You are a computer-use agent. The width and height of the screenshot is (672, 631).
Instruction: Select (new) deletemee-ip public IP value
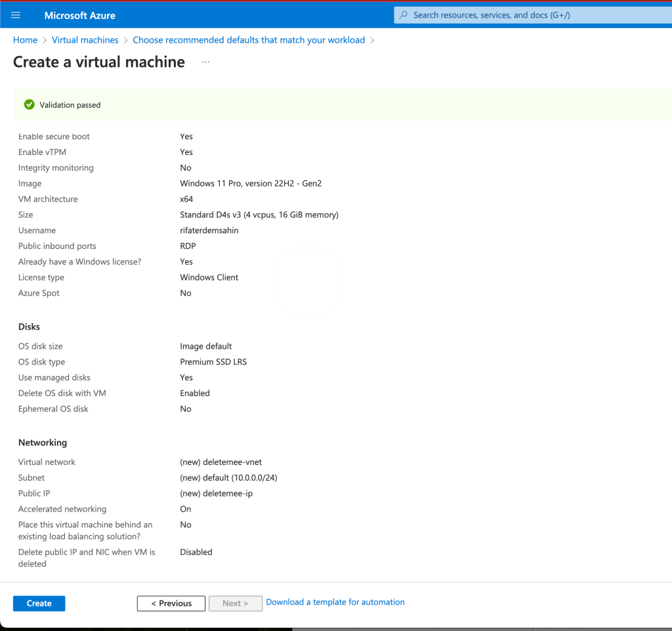click(217, 493)
